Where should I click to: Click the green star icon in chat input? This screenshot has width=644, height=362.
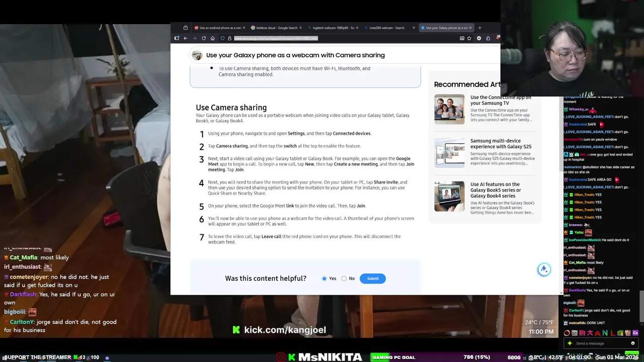[570, 343]
